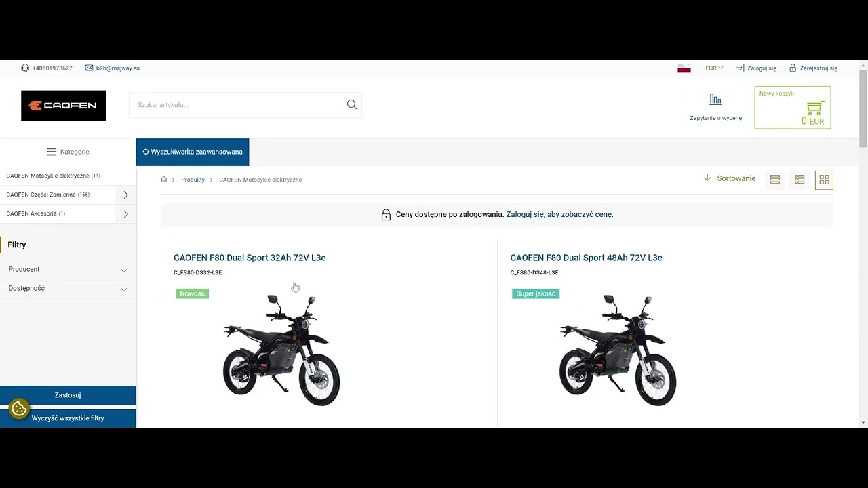Screen dimensions: 868x488
Task: Click the search magnifier icon
Action: pos(352,104)
